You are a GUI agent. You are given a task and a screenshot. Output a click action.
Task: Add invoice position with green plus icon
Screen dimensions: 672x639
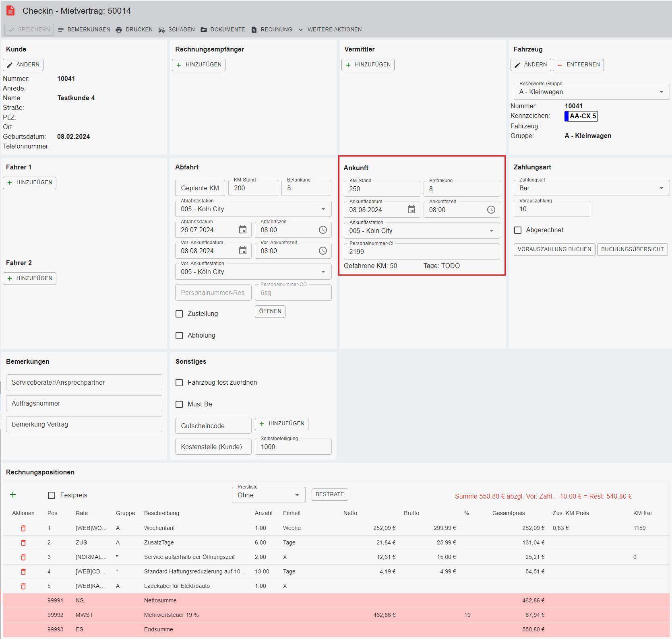[13, 495]
